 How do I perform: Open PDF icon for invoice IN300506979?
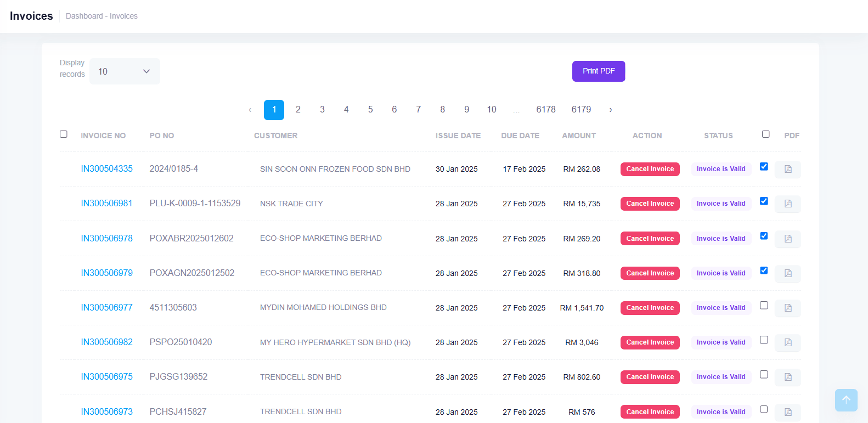[x=787, y=273]
